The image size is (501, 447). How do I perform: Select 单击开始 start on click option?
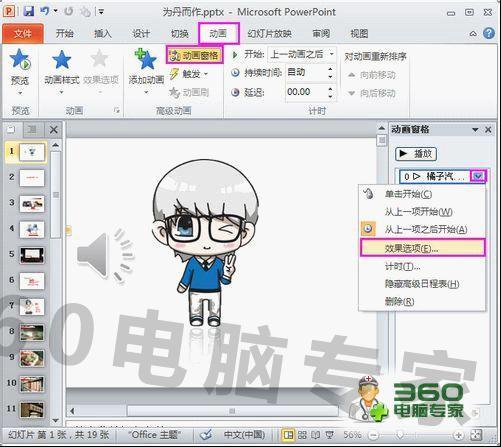click(408, 194)
